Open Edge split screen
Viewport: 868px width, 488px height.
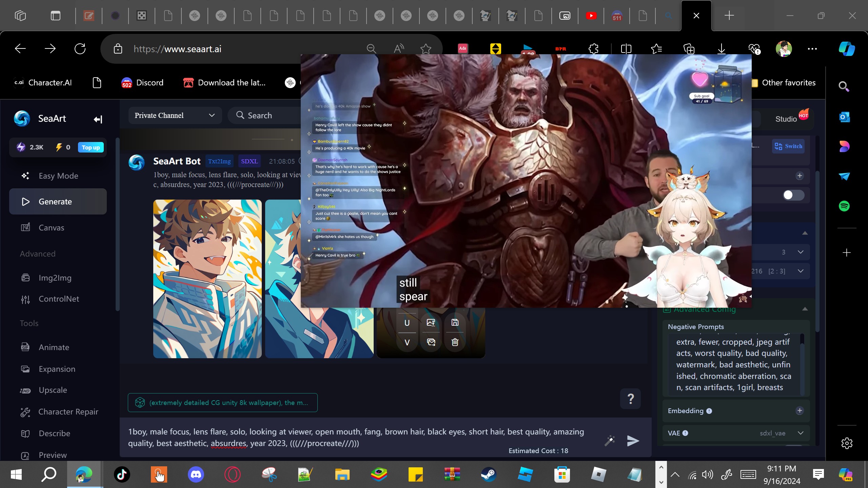pyautogui.click(x=626, y=49)
